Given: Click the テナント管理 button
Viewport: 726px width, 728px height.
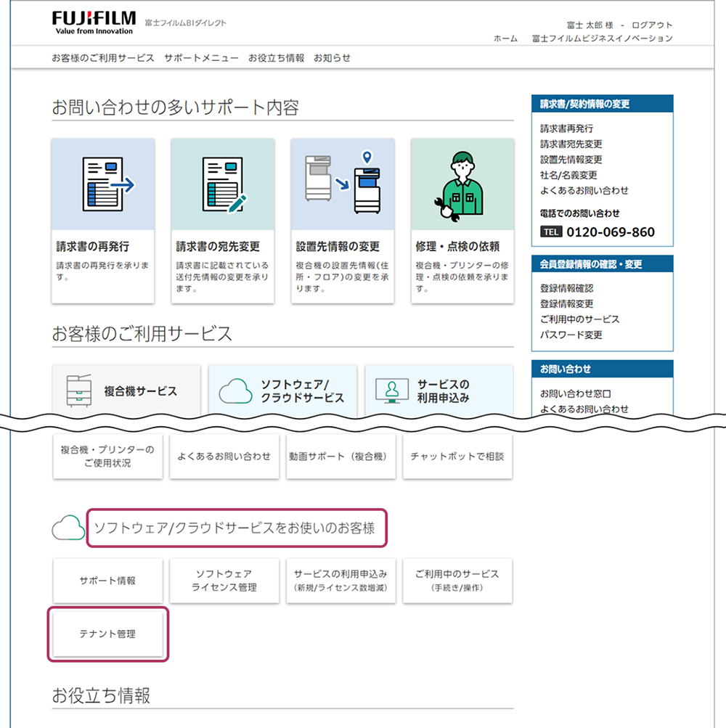Looking at the screenshot, I should tap(107, 634).
